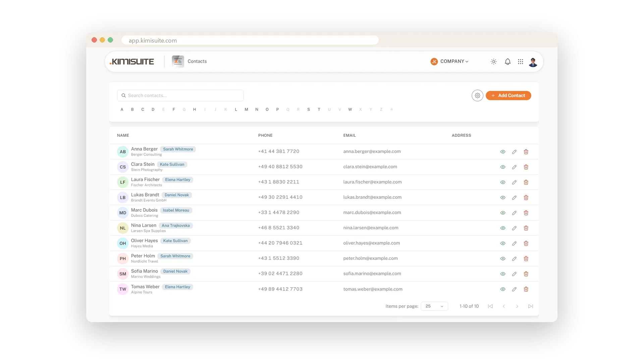Viewport: 644px width, 362px height.
Task: Open the apps grid launcher
Action: (520, 62)
